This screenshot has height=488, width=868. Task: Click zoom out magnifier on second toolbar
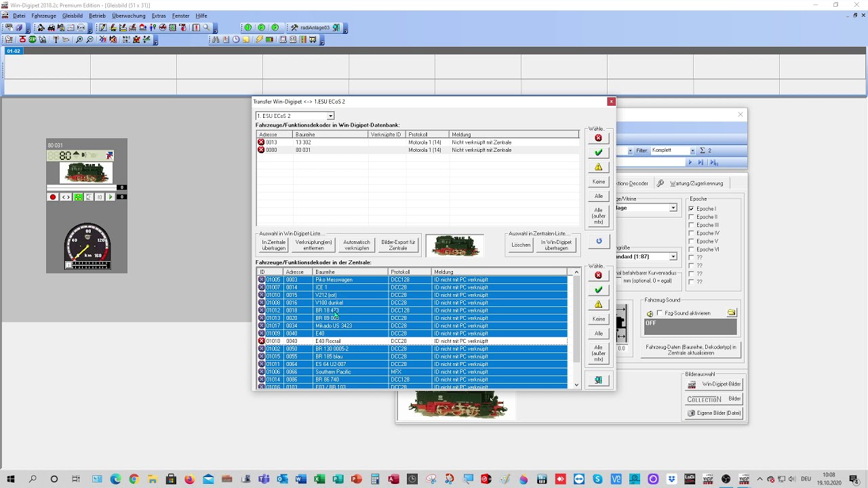tap(90, 39)
